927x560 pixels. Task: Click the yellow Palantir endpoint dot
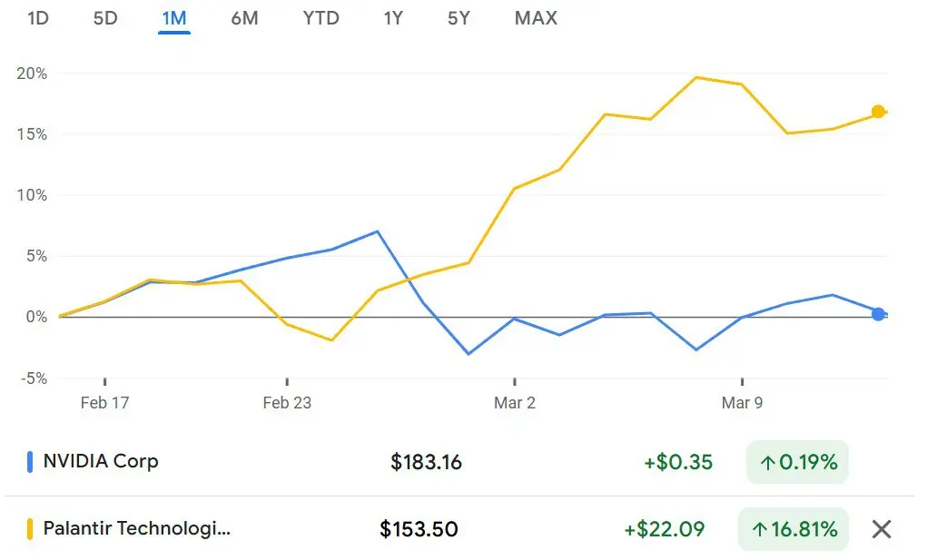(878, 112)
